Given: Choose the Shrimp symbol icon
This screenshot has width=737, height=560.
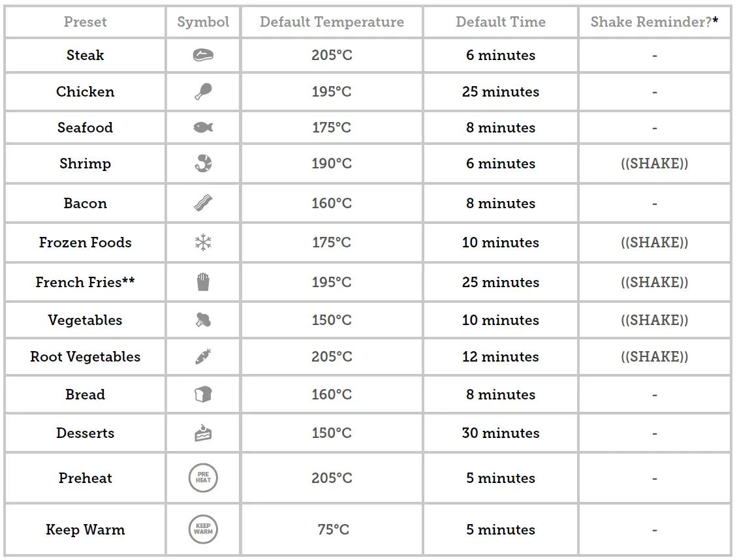Looking at the screenshot, I should coord(203,164).
